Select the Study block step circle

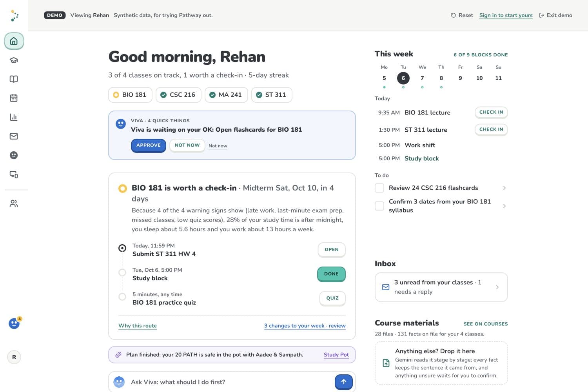pos(122,272)
